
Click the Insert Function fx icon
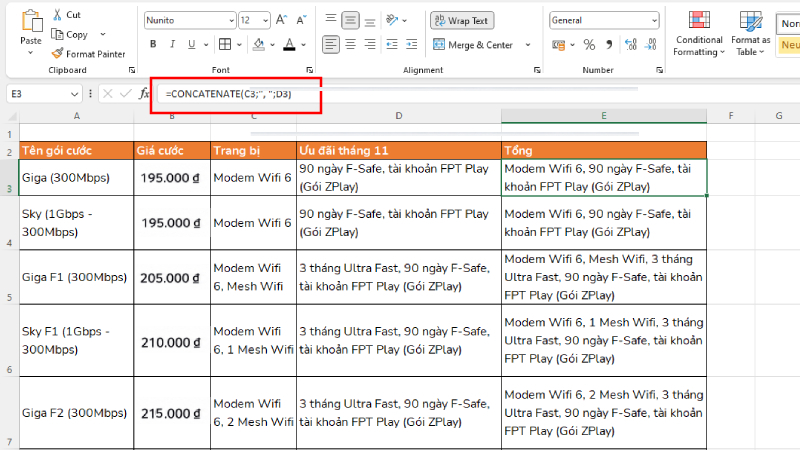coord(144,94)
